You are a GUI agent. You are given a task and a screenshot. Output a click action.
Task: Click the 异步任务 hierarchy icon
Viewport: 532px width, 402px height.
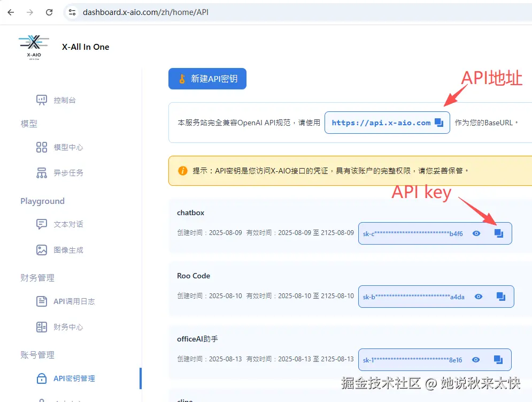click(x=42, y=173)
